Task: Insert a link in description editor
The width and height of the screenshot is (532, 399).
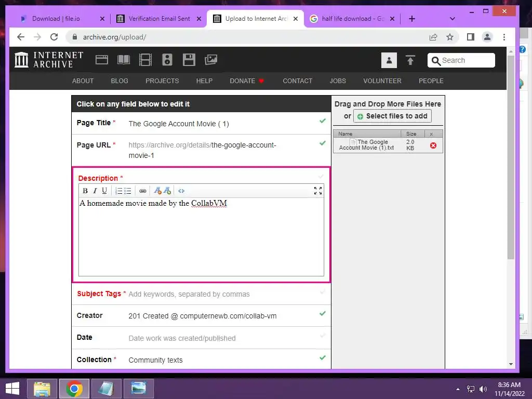Action: (143, 191)
